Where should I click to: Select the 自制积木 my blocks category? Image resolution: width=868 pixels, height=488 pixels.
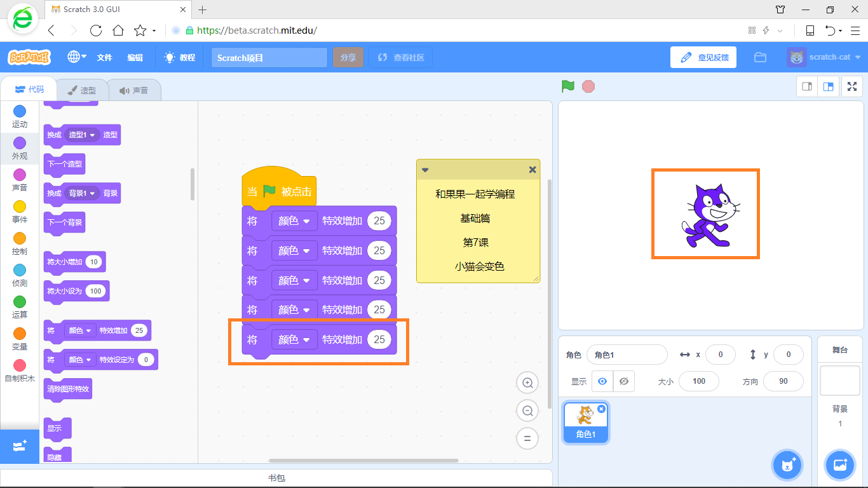click(20, 371)
